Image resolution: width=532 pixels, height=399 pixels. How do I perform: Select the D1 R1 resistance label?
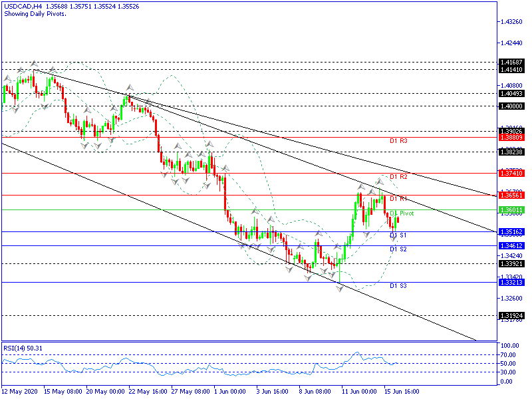398,199
